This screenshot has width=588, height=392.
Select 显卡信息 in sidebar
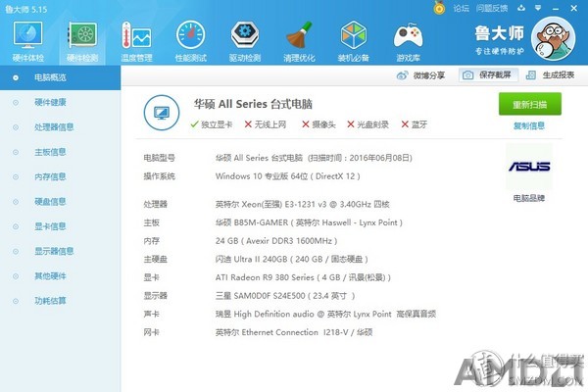[50, 226]
